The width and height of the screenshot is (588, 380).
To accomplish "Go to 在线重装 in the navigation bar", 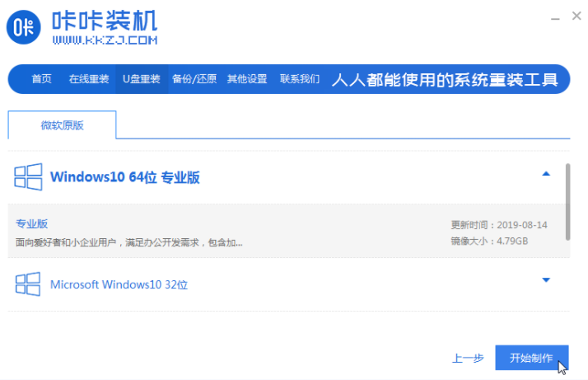I will point(88,79).
